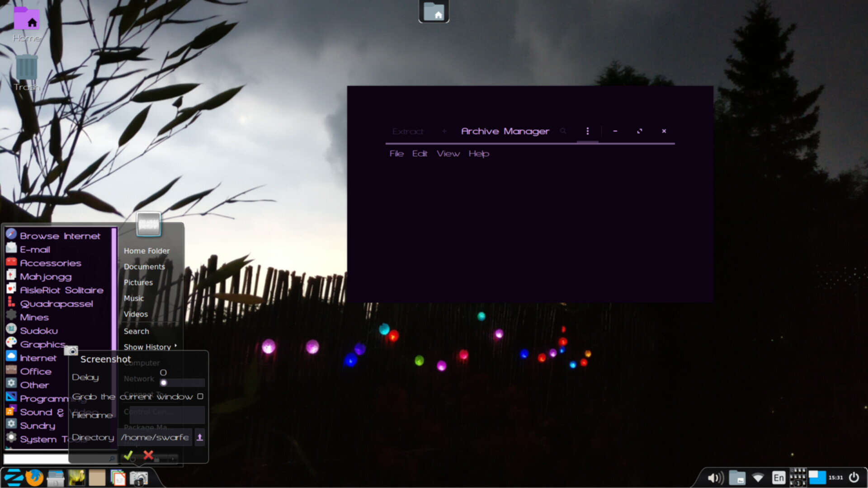868x488 pixels.
Task: Open the Edit menu in Archive Manager
Action: click(x=420, y=154)
